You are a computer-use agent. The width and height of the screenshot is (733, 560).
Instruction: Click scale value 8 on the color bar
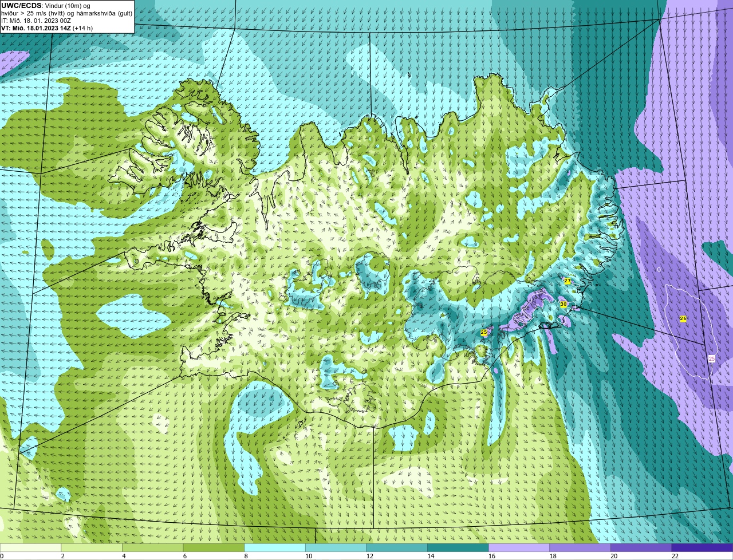[x=246, y=556]
